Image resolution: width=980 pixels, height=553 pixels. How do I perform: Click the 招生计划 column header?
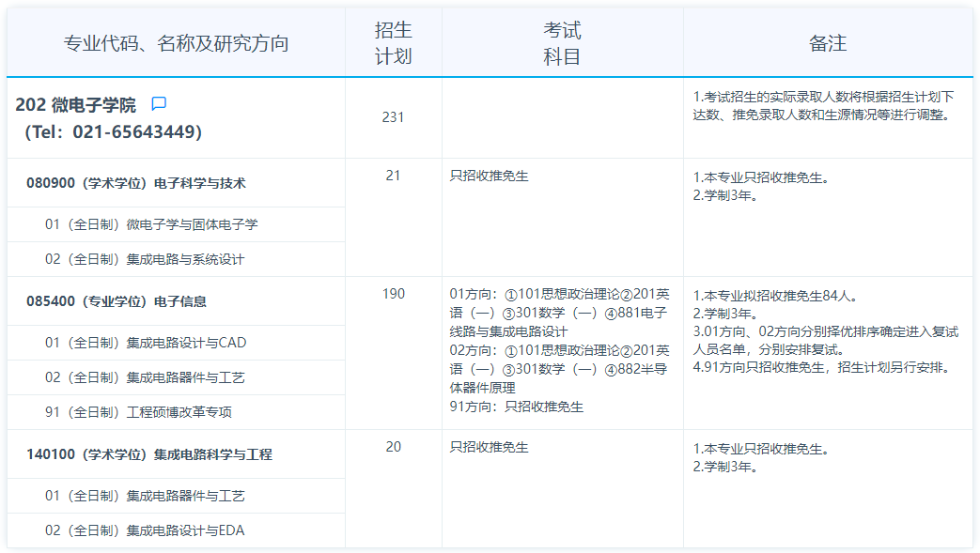tap(393, 43)
